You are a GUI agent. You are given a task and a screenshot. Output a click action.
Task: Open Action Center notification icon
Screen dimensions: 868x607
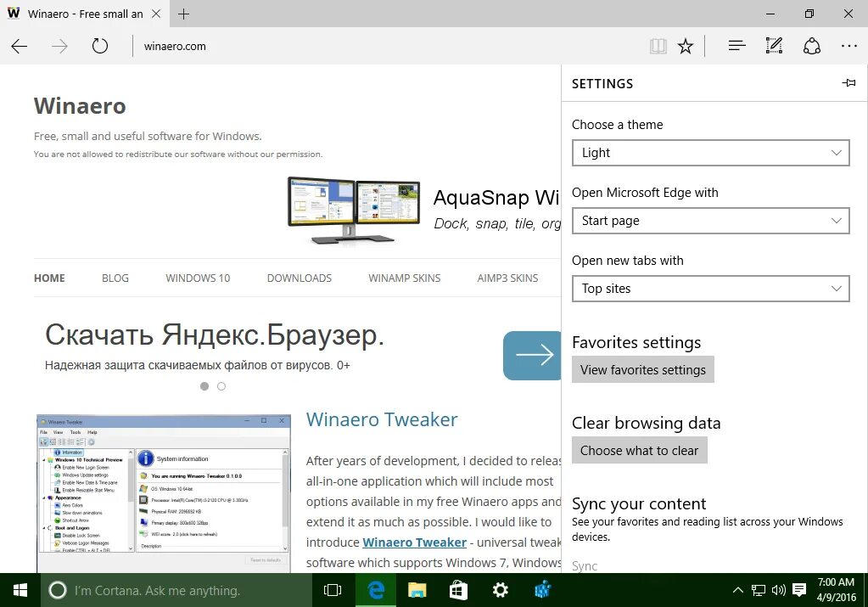tap(798, 590)
